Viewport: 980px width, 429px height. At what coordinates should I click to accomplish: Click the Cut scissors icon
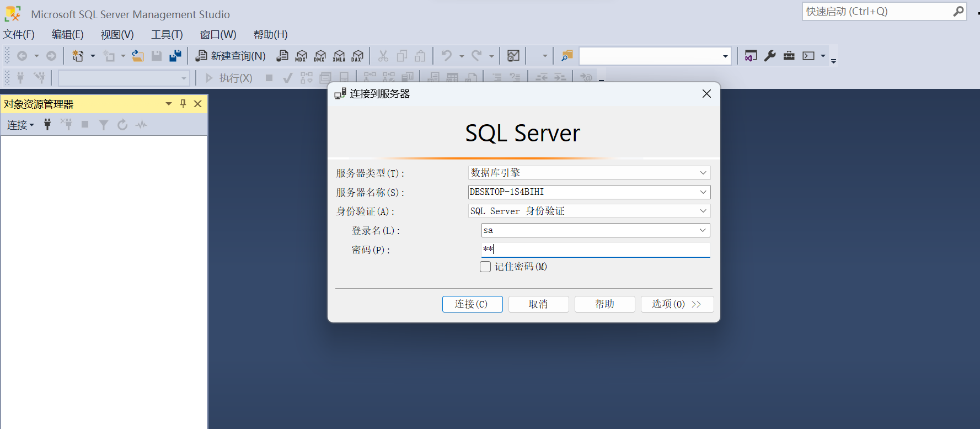tap(383, 56)
